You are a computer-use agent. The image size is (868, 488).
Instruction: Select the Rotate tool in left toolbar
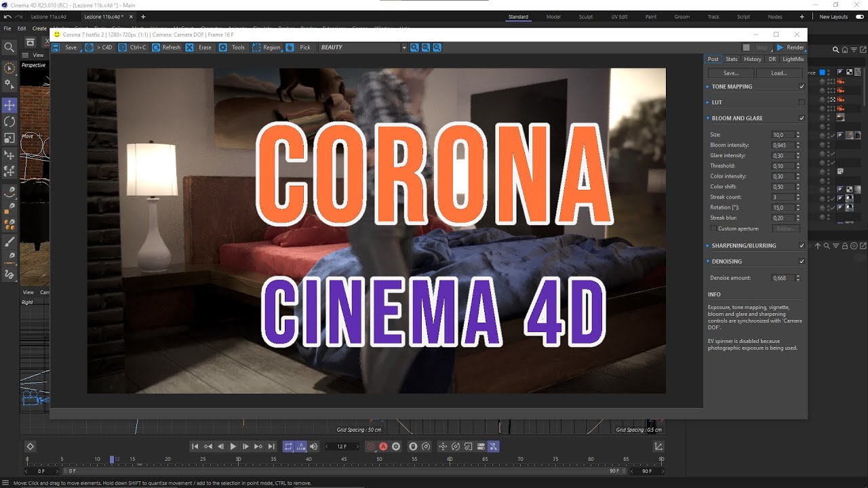click(x=9, y=121)
